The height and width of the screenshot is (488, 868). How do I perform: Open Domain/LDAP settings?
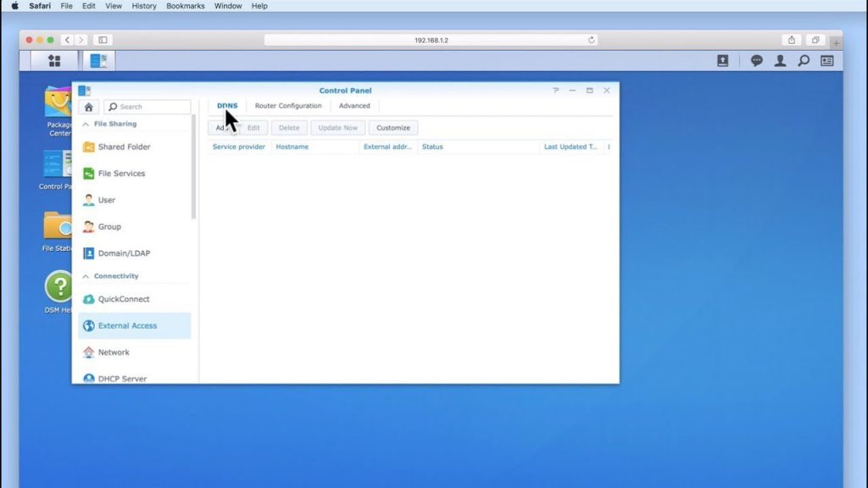pyautogui.click(x=135, y=252)
